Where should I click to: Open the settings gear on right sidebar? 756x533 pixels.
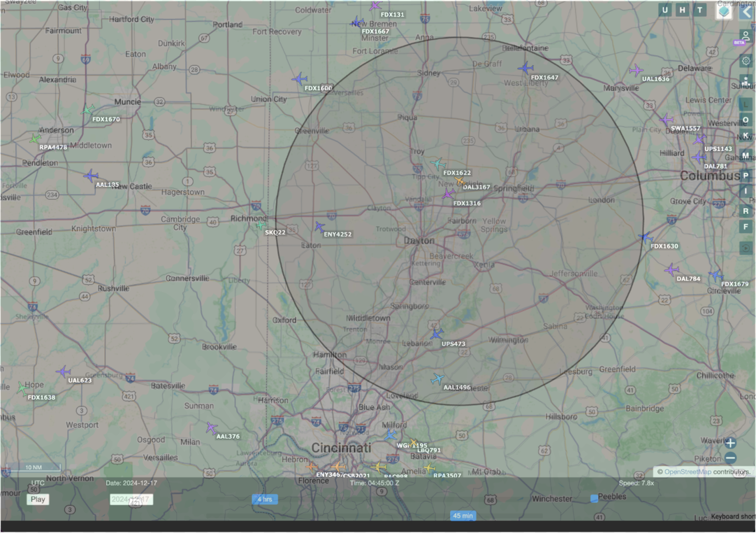pos(746,61)
